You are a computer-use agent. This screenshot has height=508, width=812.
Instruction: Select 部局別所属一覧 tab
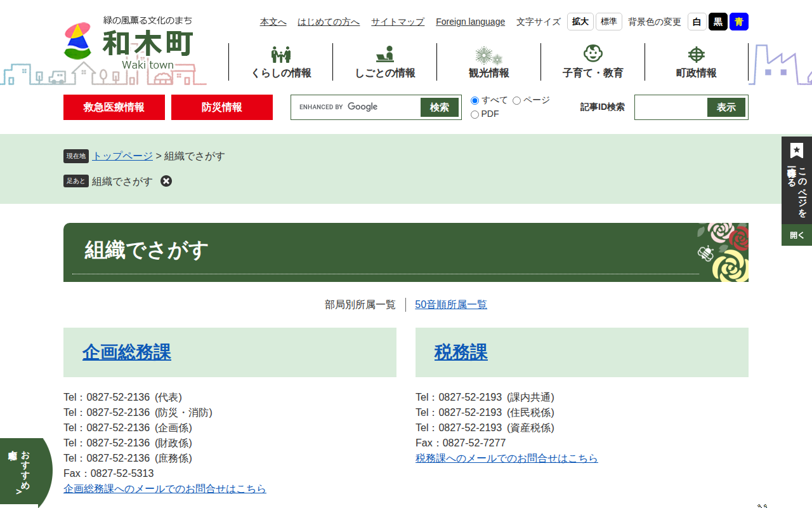click(360, 305)
